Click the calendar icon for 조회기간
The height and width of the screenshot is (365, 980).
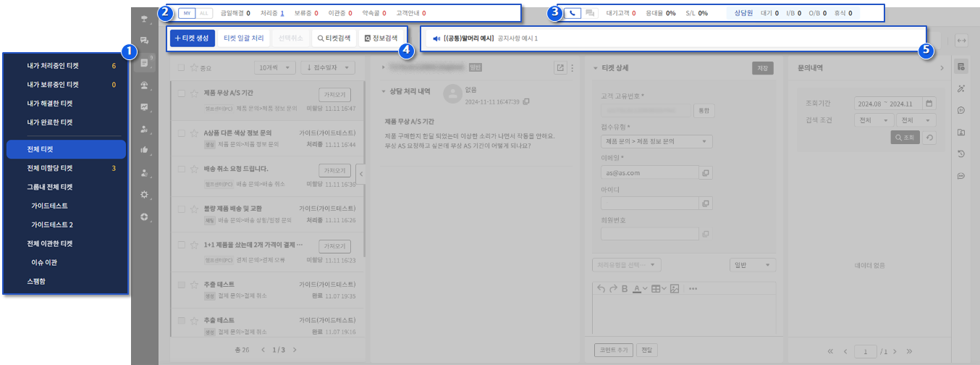pos(929,103)
